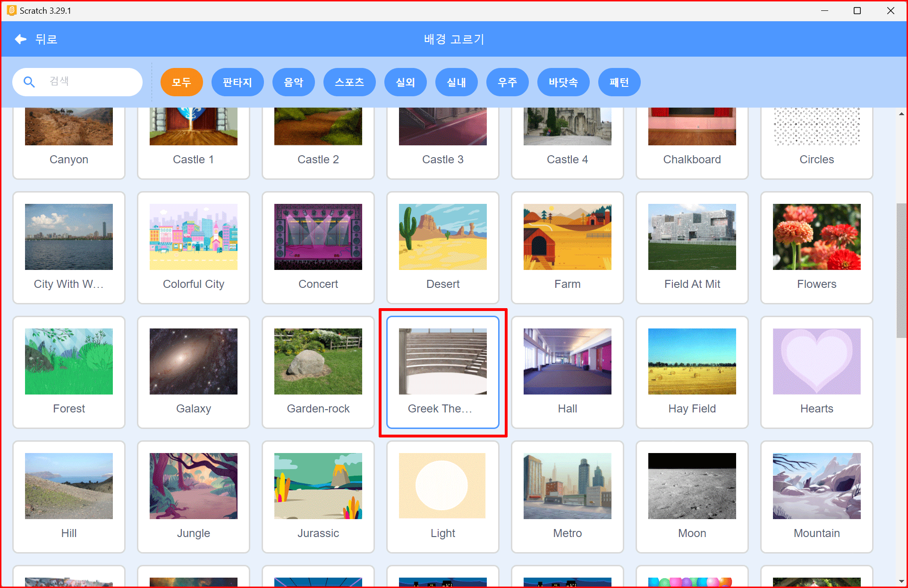Choose the Colorful City backdrop
This screenshot has height=588, width=908.
click(193, 237)
